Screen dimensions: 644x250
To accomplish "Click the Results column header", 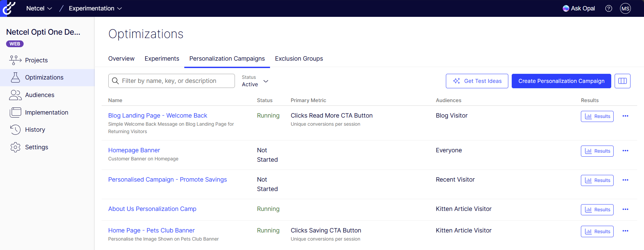I will 590,100.
